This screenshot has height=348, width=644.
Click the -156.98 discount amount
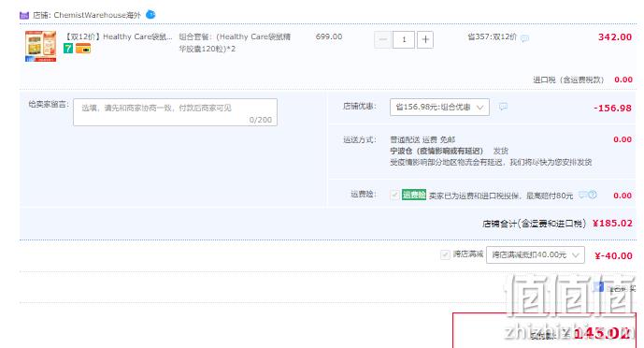612,109
